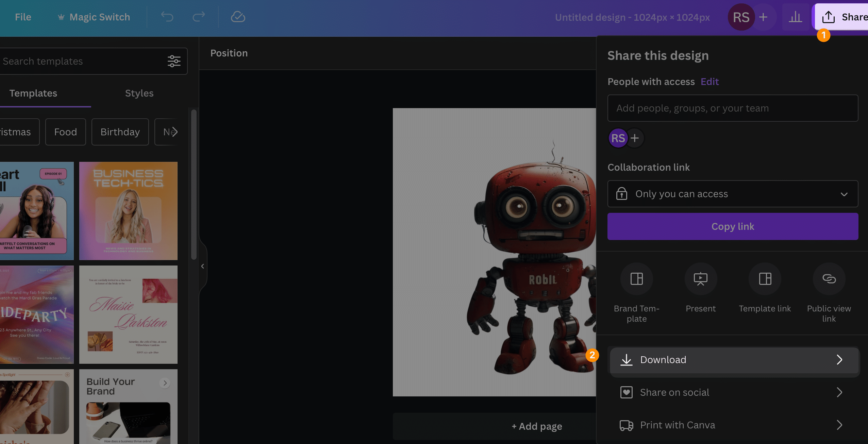
Task: Click the Present icon
Action: (x=700, y=279)
